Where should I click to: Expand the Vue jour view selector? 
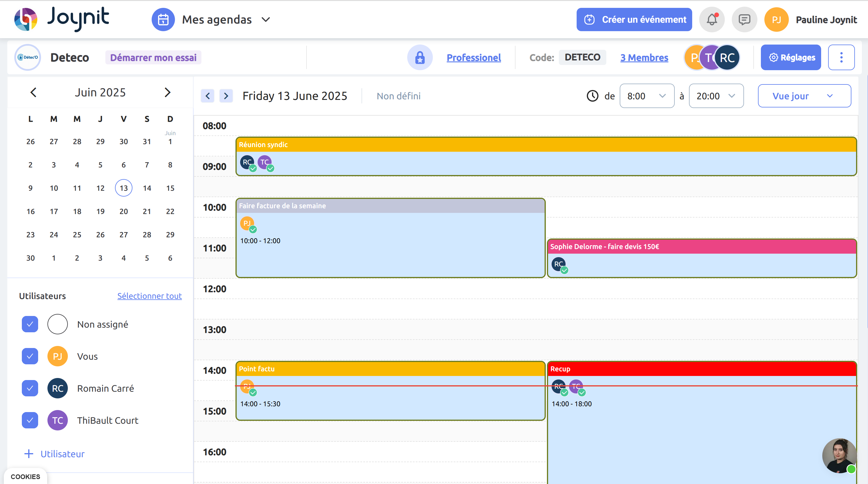tap(804, 96)
